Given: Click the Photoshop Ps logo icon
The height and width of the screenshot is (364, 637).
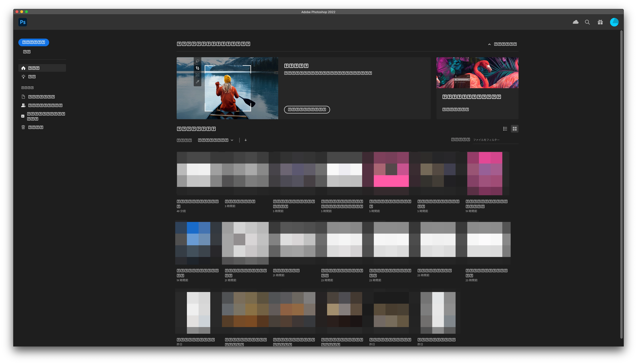Looking at the screenshot, I should [23, 22].
